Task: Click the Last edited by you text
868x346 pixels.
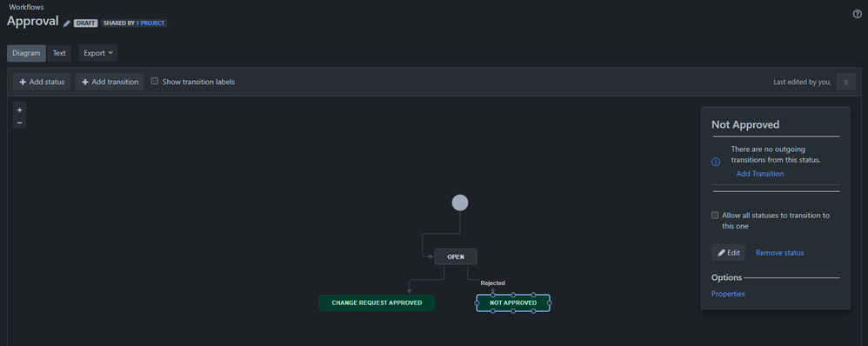Action: click(x=802, y=82)
